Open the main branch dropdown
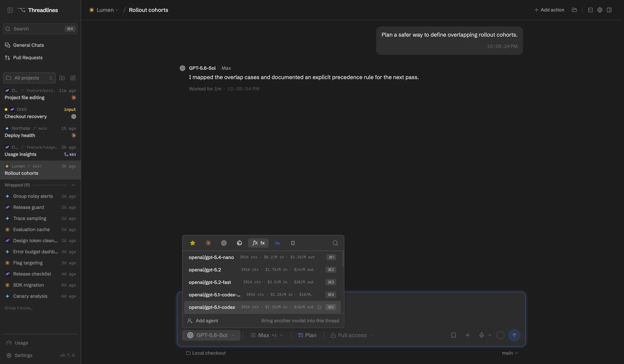 point(510,353)
